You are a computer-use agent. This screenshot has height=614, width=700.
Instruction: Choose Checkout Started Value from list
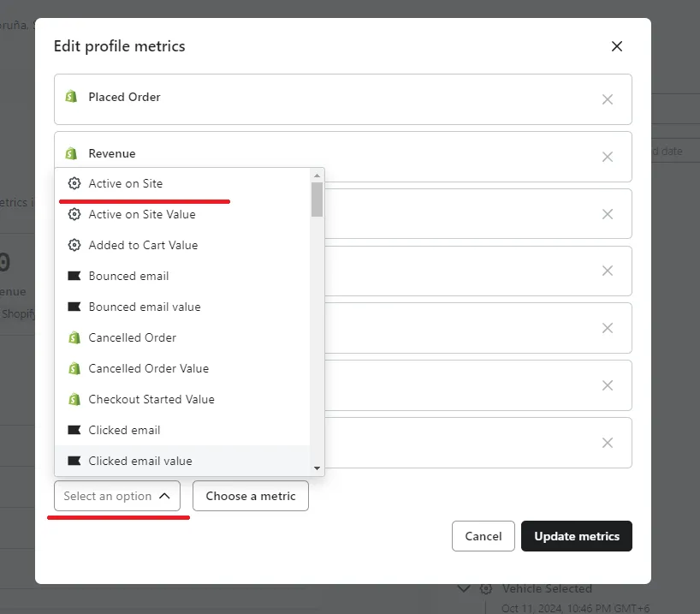pos(151,399)
